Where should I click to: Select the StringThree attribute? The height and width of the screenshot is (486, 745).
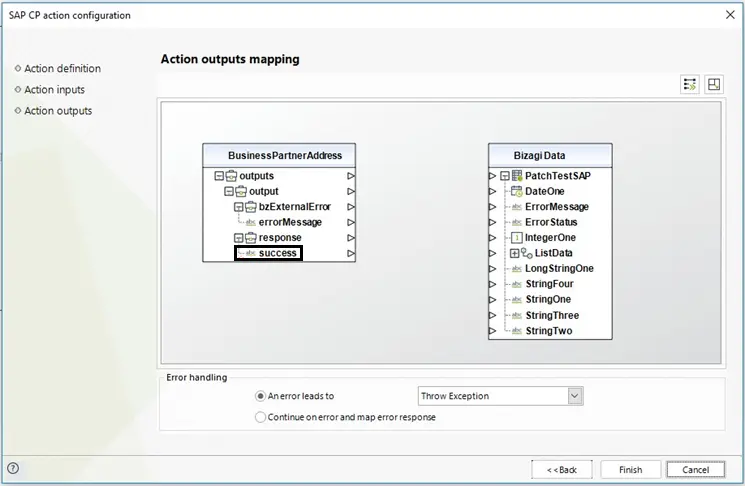tap(552, 315)
